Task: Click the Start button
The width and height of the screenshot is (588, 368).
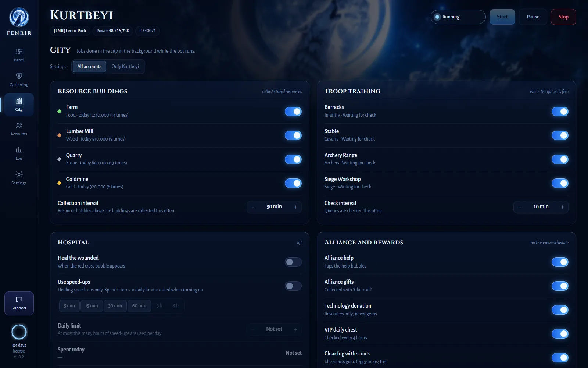Action: [502, 17]
